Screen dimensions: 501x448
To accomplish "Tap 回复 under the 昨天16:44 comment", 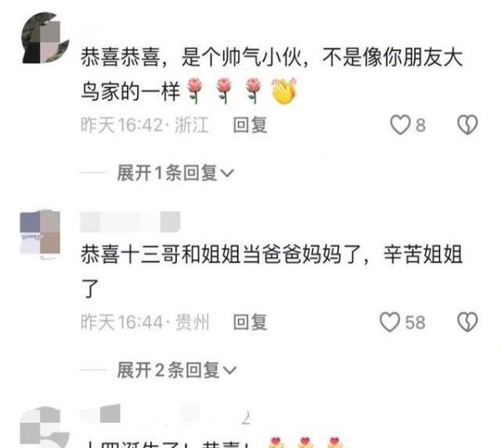I will [250, 322].
